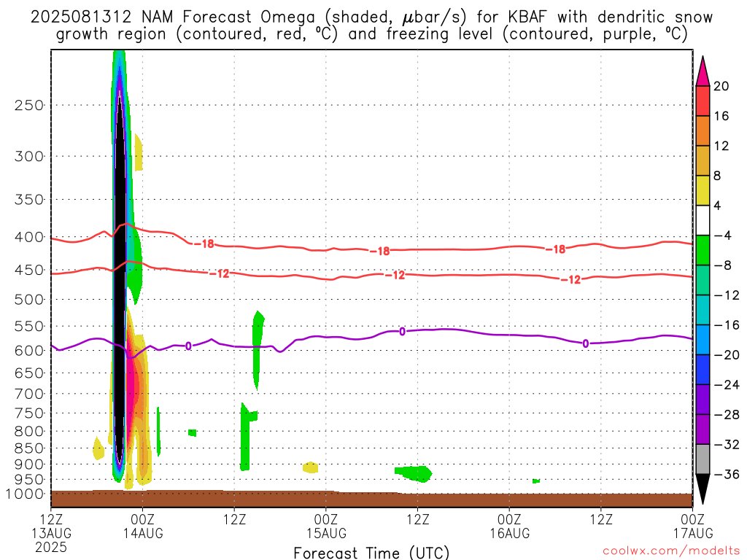This screenshot has width=747, height=560.
Task: Click the 00Z 17AUG time label
Action: click(x=693, y=526)
